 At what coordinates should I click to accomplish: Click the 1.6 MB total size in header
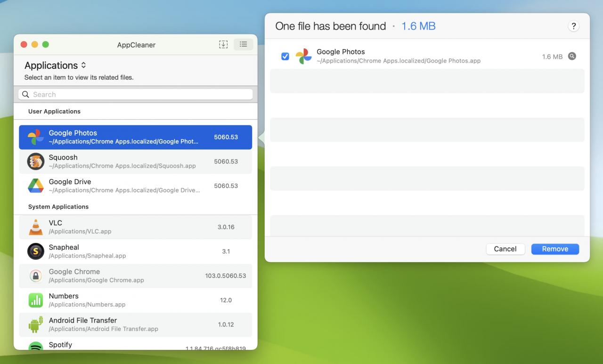point(418,26)
